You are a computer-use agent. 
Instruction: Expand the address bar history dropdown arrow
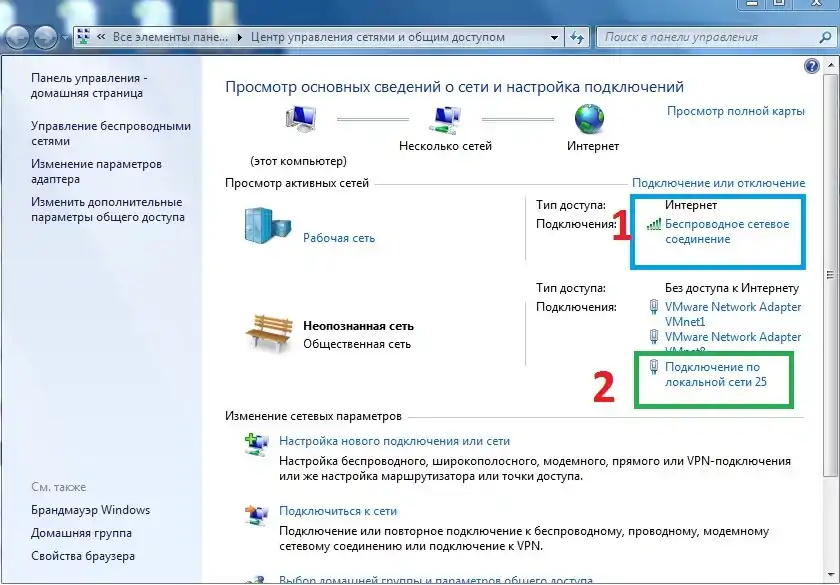point(554,38)
